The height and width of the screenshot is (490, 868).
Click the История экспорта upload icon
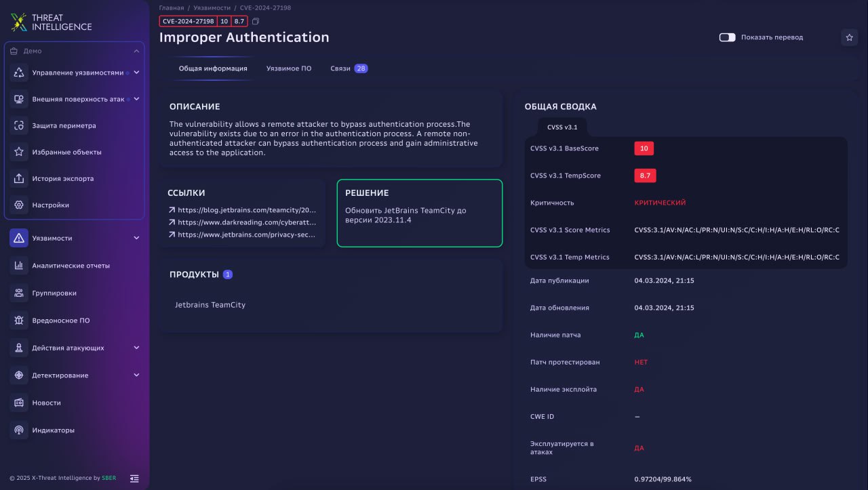point(19,179)
